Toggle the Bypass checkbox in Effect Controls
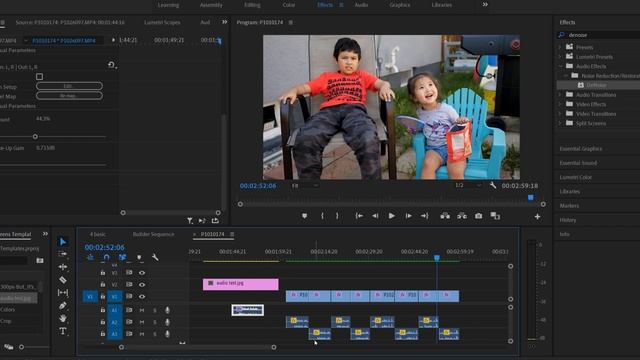Image resolution: width=640 pixels, height=360 pixels. point(39,76)
